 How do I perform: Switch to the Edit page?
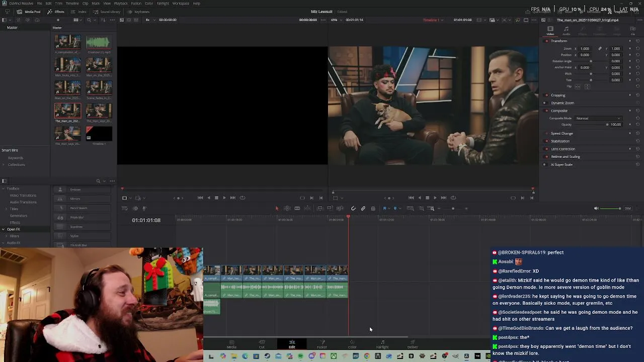coord(292,344)
